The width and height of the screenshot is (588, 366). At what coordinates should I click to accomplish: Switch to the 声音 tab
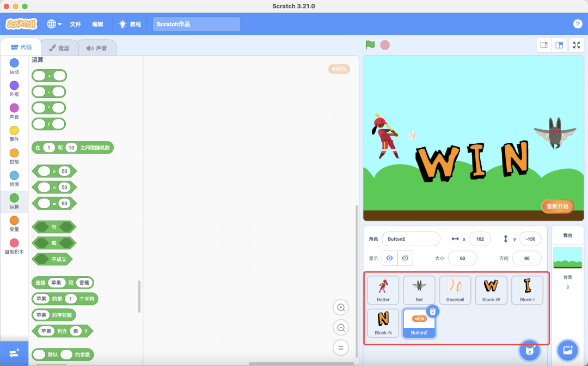click(x=97, y=48)
